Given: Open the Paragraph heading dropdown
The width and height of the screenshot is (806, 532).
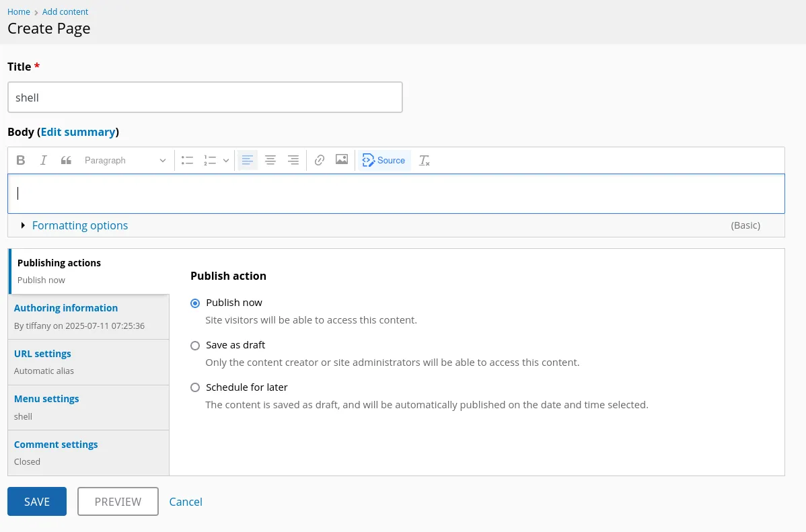Looking at the screenshot, I should [124, 160].
